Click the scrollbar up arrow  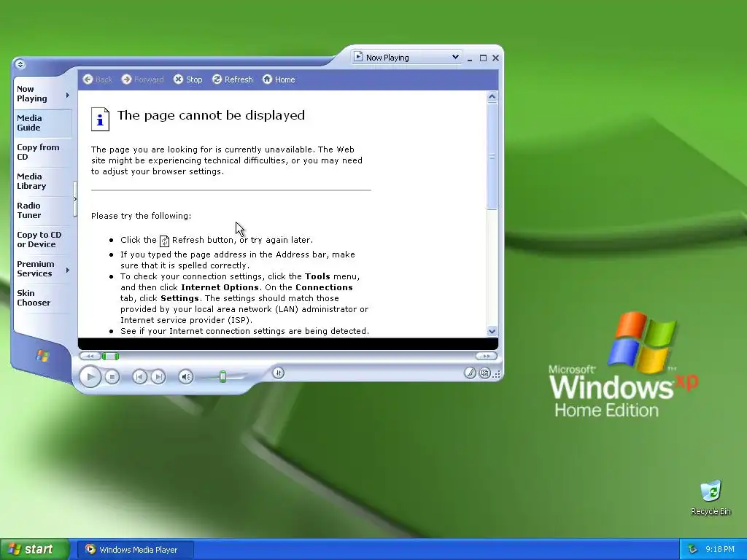coord(492,97)
